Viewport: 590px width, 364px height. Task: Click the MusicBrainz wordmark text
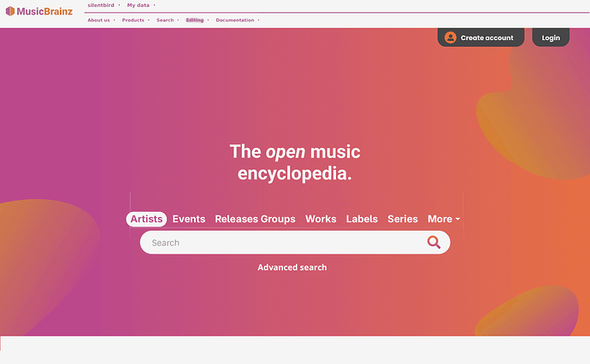click(x=44, y=11)
